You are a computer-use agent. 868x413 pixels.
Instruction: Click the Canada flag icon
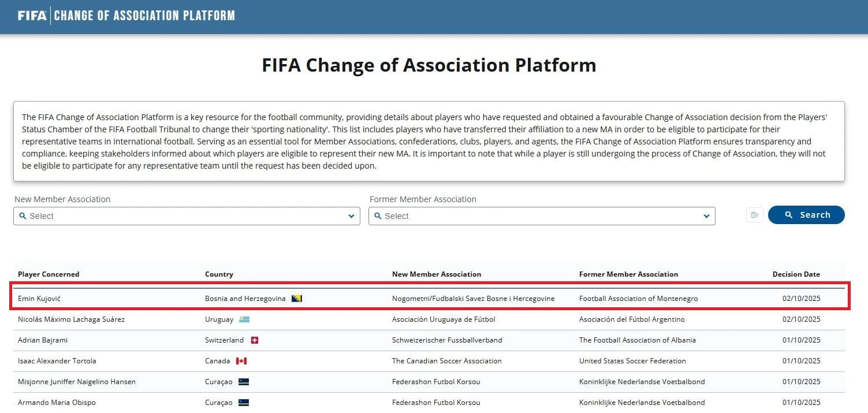point(241,361)
